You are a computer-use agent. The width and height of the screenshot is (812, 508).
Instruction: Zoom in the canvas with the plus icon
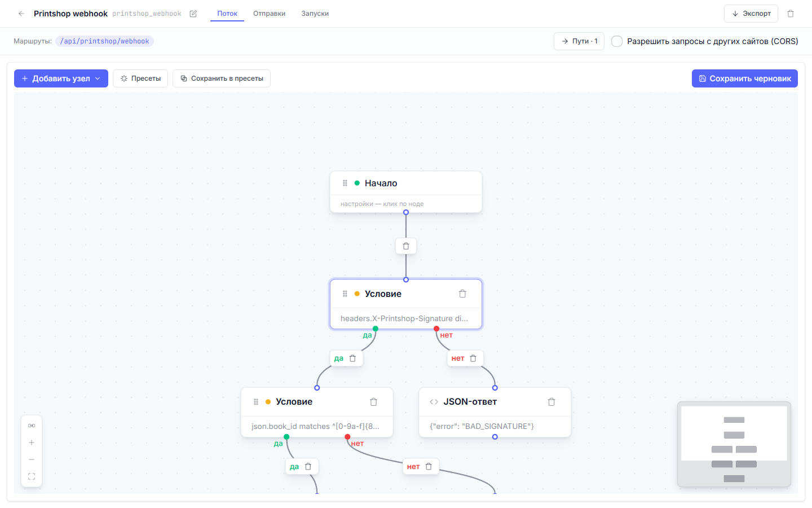(x=32, y=443)
